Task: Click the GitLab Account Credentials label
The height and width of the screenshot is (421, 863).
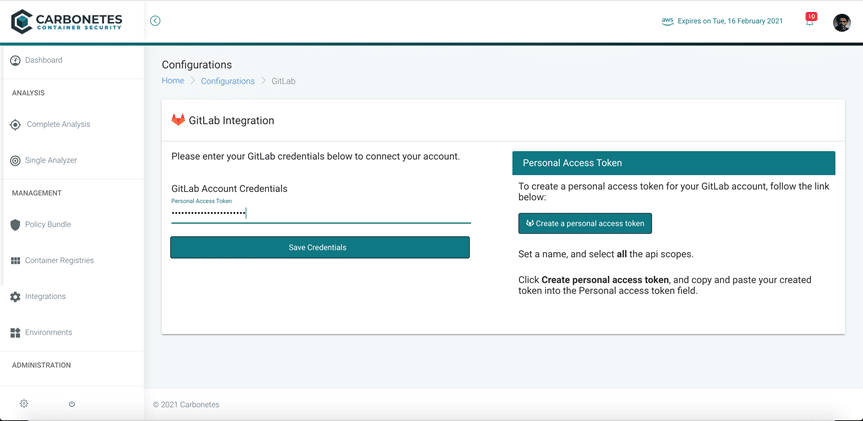Action: click(x=230, y=189)
